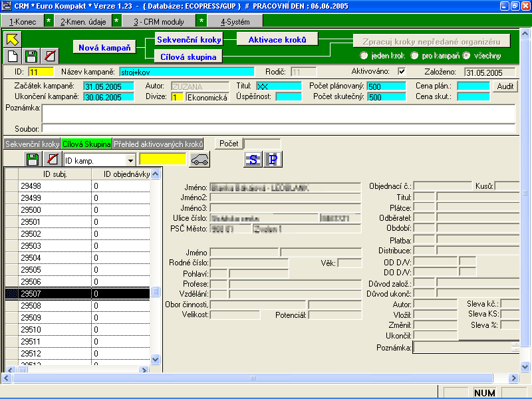Image resolution: width=532 pixels, height=399 pixels.
Task: Click the top toolbar floppy disk save icon
Action: pyautogui.click(x=31, y=55)
